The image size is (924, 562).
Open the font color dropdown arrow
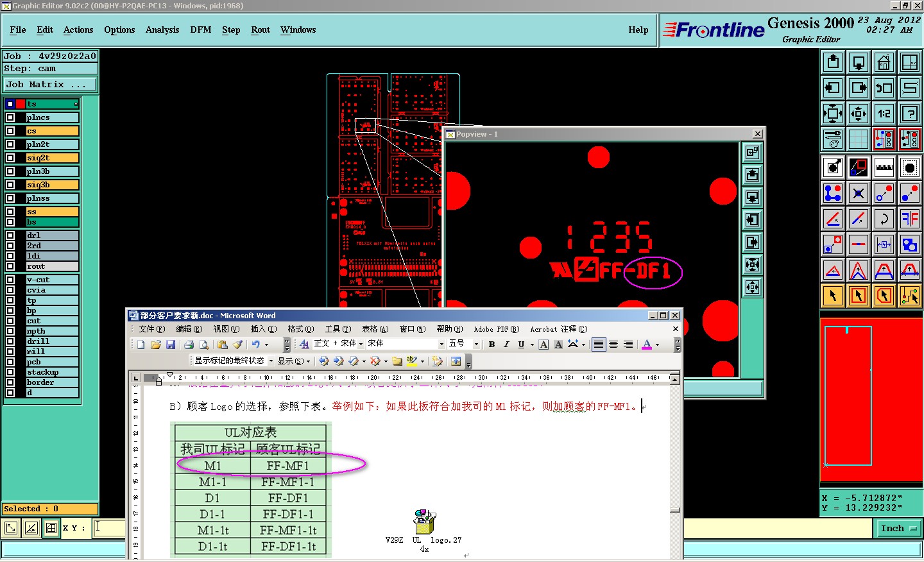[657, 345]
